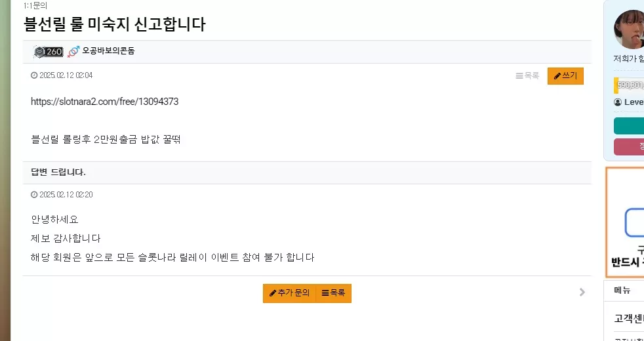
Task: Select the 1:1문의 breadcrumb label
Action: tap(35, 6)
